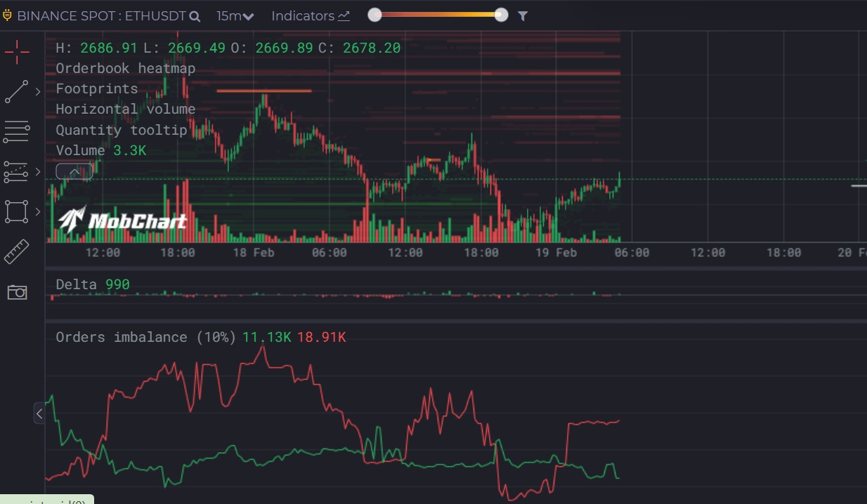This screenshot has width=867, height=504.
Task: Take a chart snapshot with camera icon
Action: 17,292
